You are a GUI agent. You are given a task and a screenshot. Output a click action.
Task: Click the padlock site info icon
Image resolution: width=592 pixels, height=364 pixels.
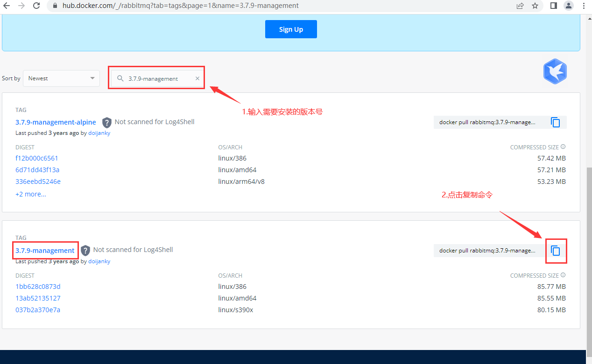[x=55, y=6]
